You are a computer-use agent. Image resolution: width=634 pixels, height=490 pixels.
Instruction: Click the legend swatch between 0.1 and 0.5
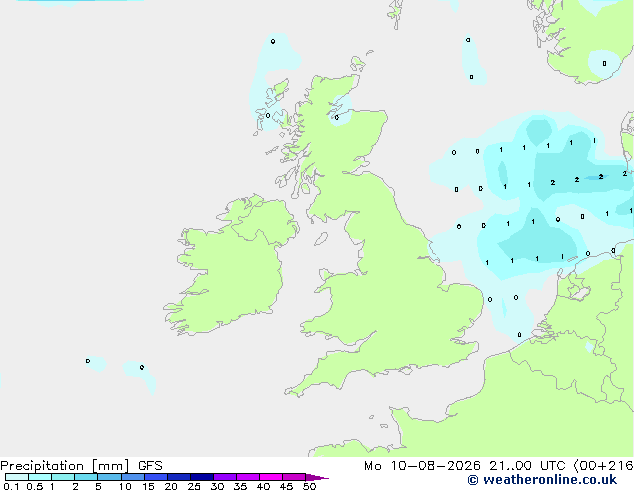coord(17,477)
